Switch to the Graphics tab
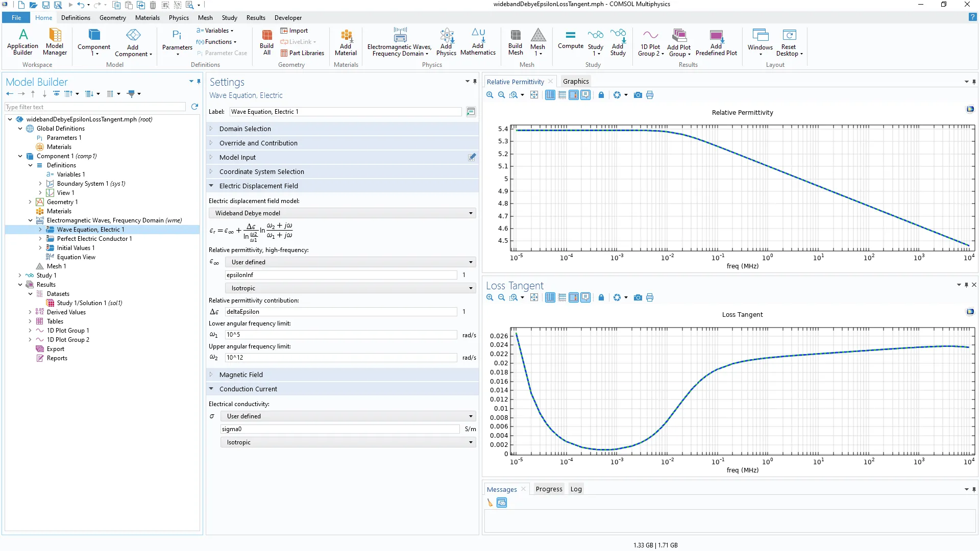The height and width of the screenshot is (551, 980). 575,82
